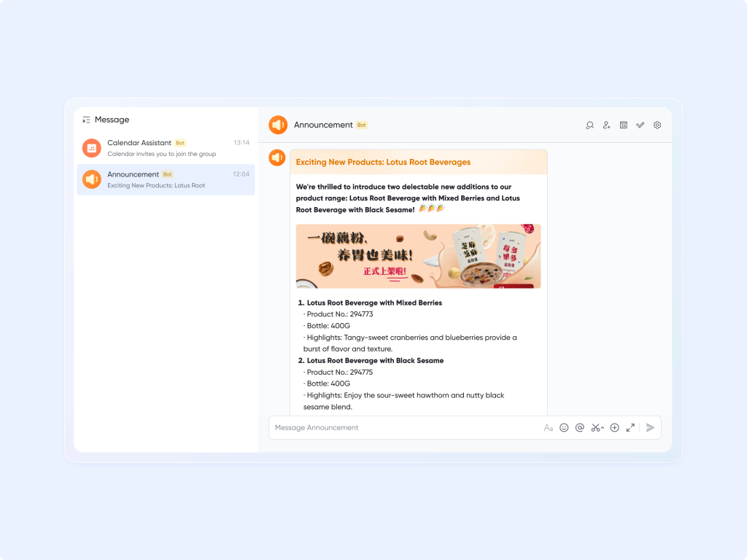Click the @ mention icon
747x560 pixels.
tap(580, 427)
